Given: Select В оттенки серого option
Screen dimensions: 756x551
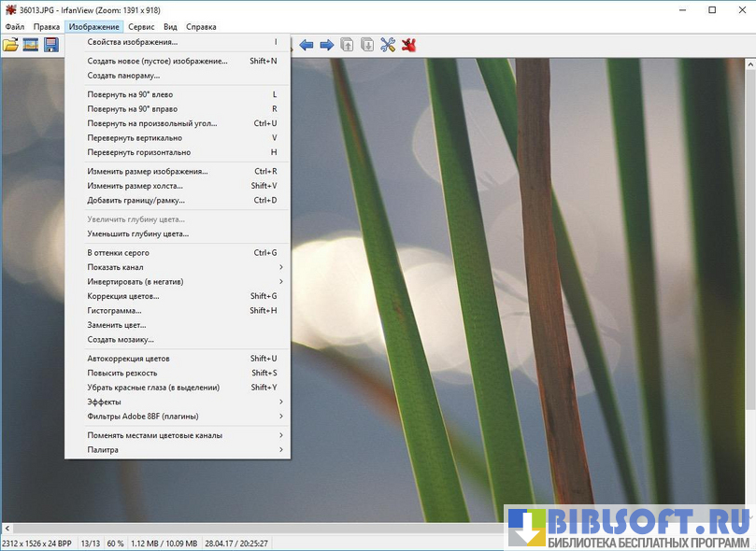Looking at the screenshot, I should [119, 252].
